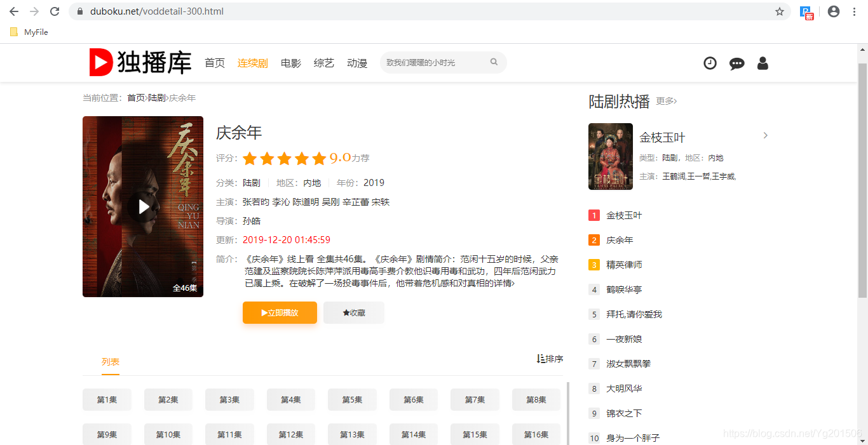Expand the synopsis via 详情 link
The width and height of the screenshot is (868, 445).
[504, 283]
